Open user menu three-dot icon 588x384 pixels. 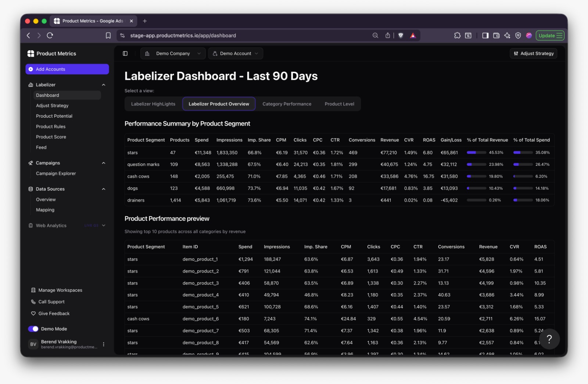(x=104, y=344)
